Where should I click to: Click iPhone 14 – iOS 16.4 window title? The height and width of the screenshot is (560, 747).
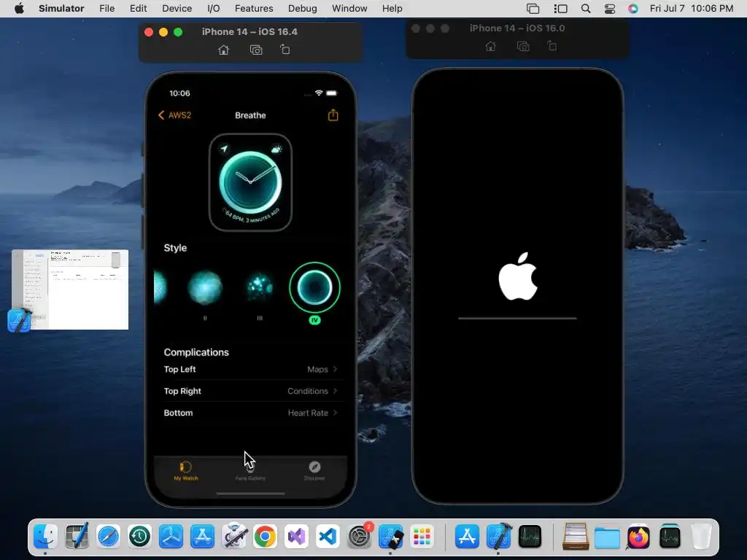(x=249, y=32)
